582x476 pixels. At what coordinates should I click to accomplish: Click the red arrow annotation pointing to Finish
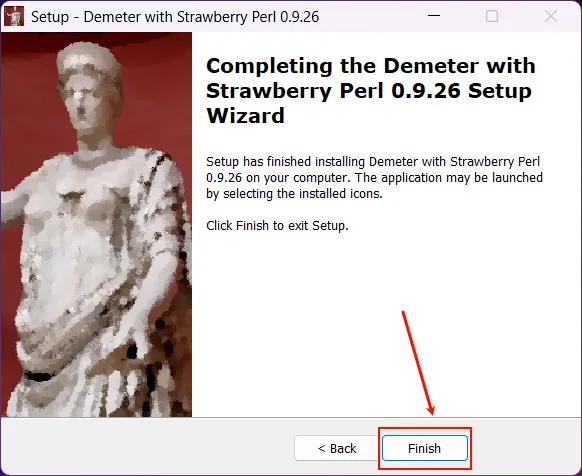point(418,363)
